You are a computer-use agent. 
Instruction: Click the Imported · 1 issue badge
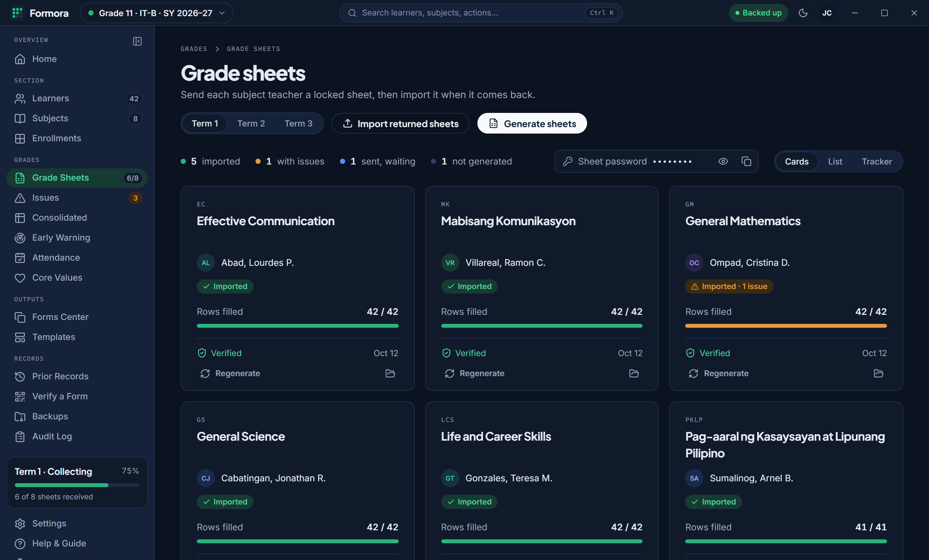tap(729, 286)
